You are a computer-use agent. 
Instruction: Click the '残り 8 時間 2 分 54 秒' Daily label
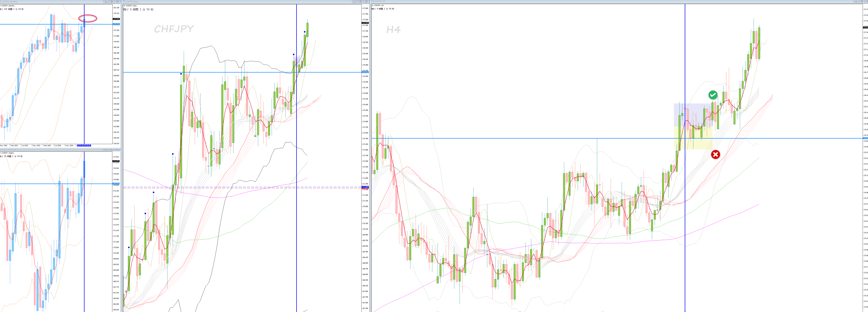tap(138, 9)
